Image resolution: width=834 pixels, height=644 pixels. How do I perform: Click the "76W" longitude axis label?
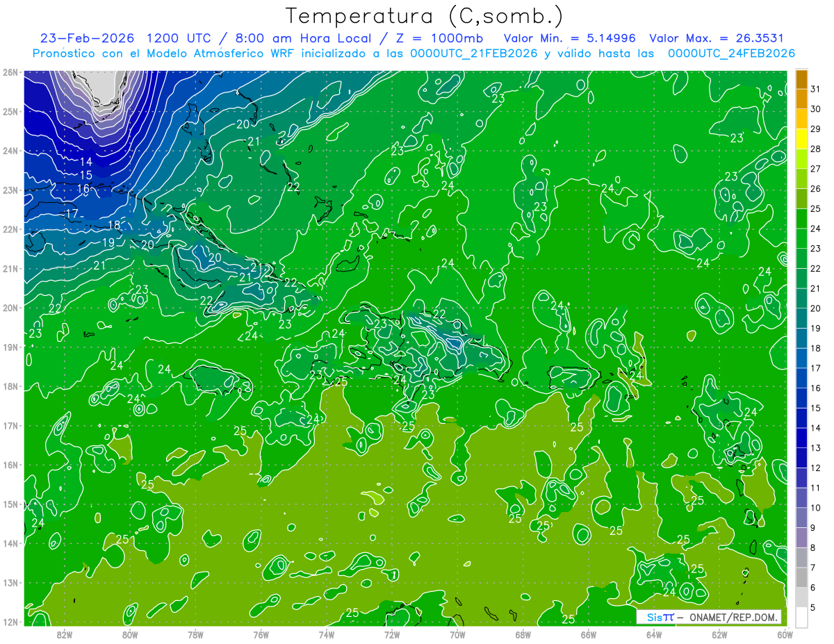(261, 634)
